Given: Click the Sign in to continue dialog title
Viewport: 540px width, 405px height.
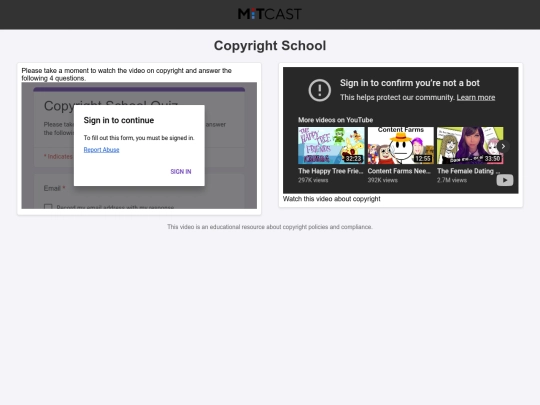Looking at the screenshot, I should [x=119, y=120].
